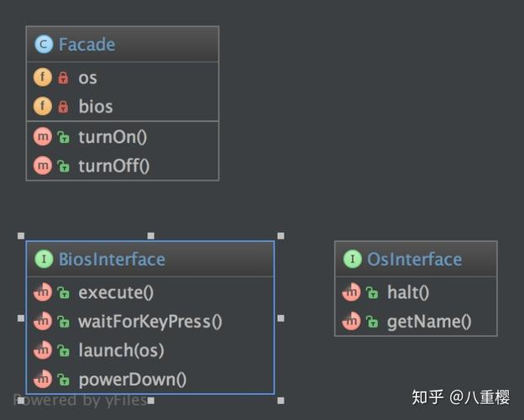524x420 pixels.
Task: Select the Facade class title
Action: tap(86, 45)
